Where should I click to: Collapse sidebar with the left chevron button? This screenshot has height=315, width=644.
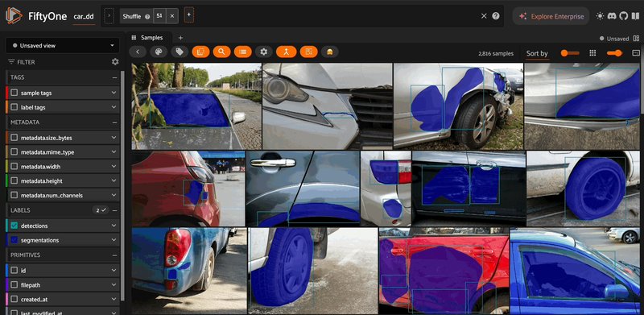click(x=138, y=52)
